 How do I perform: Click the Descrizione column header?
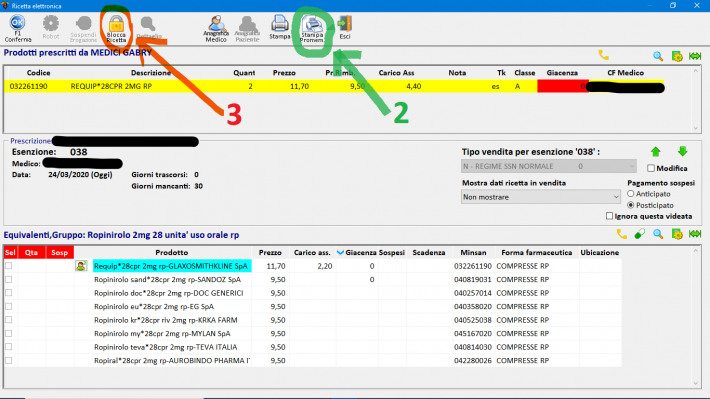click(x=151, y=72)
